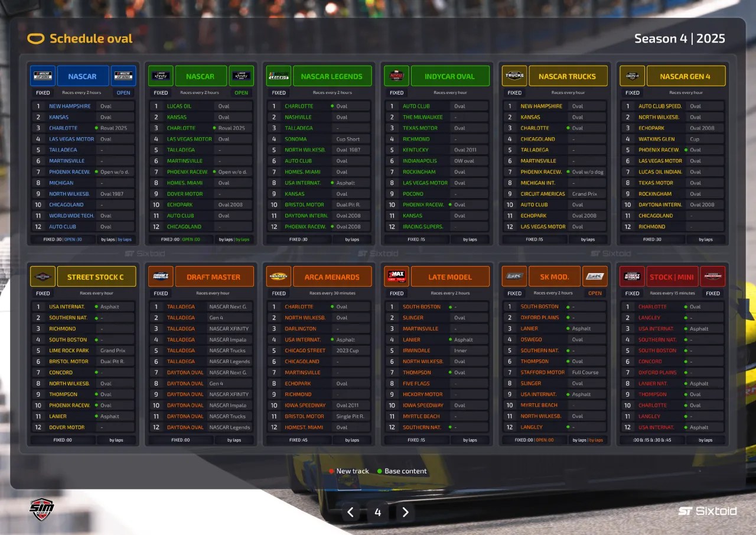
Task: Select FIXED tag in IndyCar Oval card
Action: [x=396, y=93]
